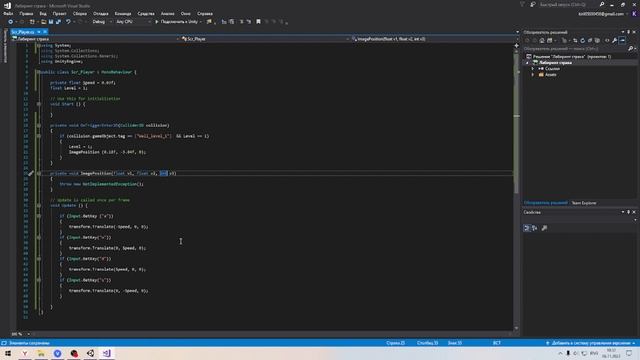The width and height of the screenshot is (640, 360).
Task: Click the Solution Explorer properties wrench icon
Action: point(614,40)
